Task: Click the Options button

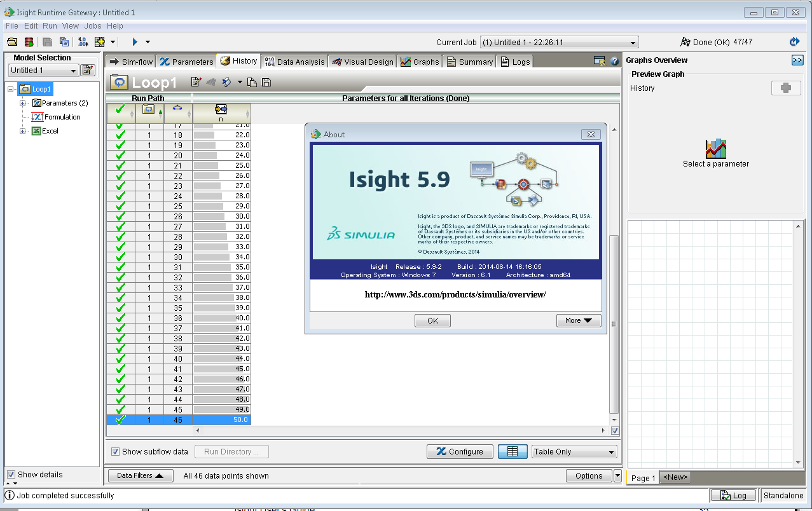Action: 589,475
